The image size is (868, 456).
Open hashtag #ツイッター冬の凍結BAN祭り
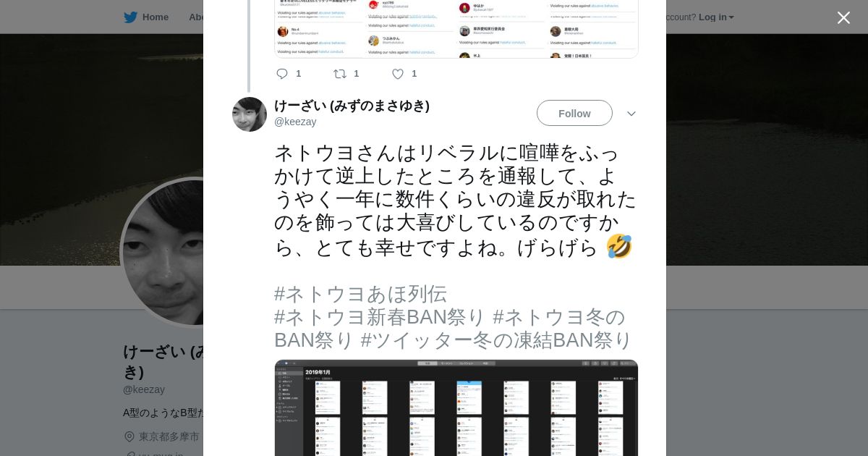tap(496, 340)
